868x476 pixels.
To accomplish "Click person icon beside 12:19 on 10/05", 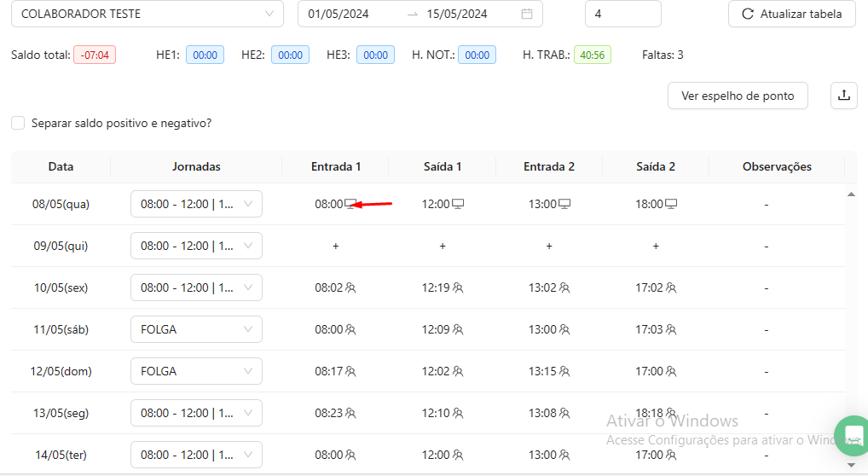I will [458, 288].
